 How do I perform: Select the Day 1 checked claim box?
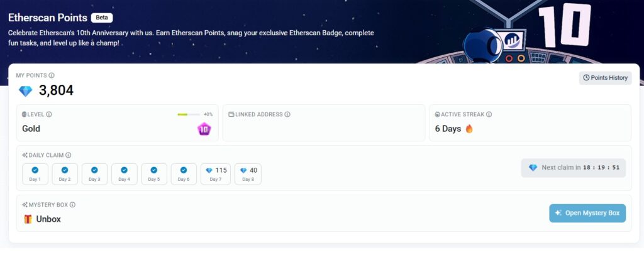pyautogui.click(x=35, y=174)
